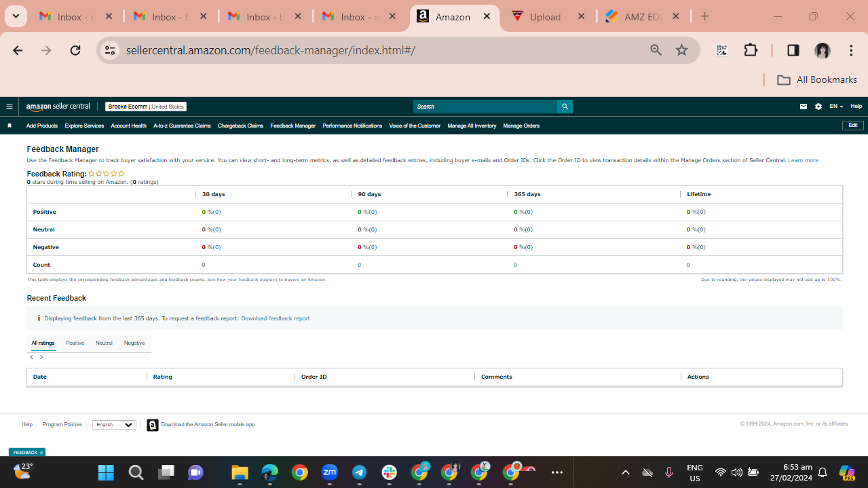This screenshot has width=868, height=488.
Task: Open Account Health in the navigation bar
Action: [x=128, y=126]
